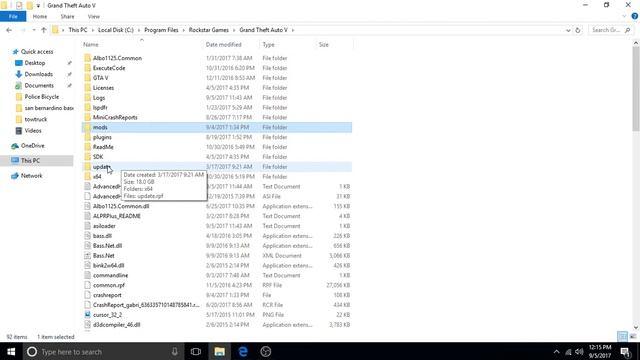Screen dimensions: 640x360
Task: Open Microsoft Edge from the taskbar
Action: pyautogui.click(x=243, y=351)
